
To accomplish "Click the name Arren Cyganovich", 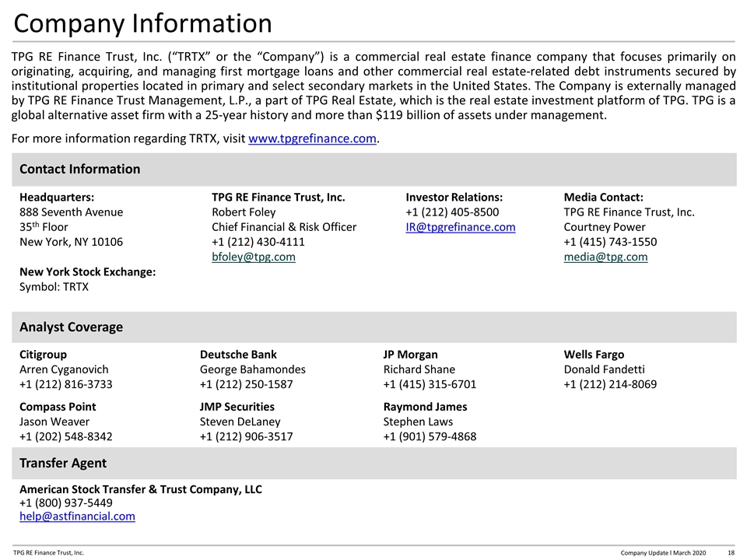I will point(64,369).
